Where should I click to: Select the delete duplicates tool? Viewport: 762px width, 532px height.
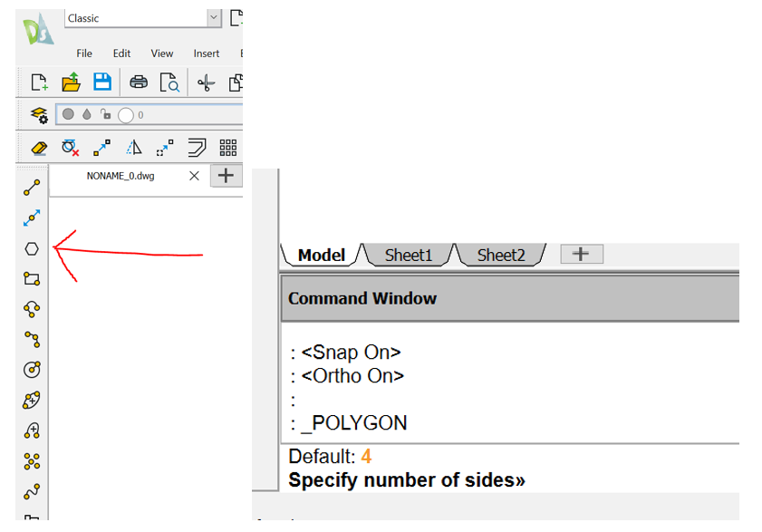coord(70,148)
